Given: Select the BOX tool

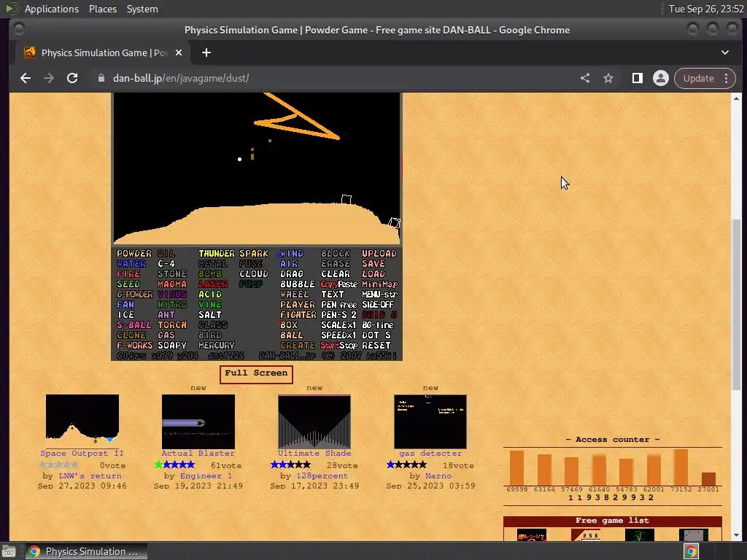Looking at the screenshot, I should (x=289, y=325).
